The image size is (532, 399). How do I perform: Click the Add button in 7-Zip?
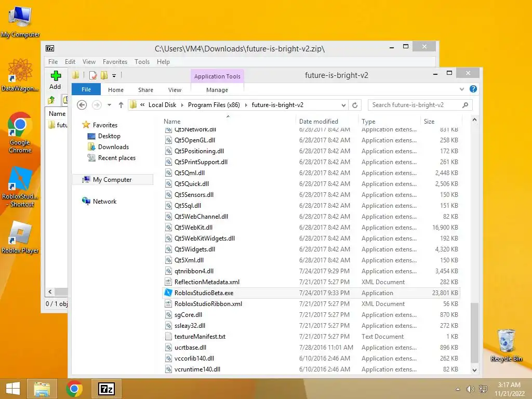pyautogui.click(x=55, y=80)
